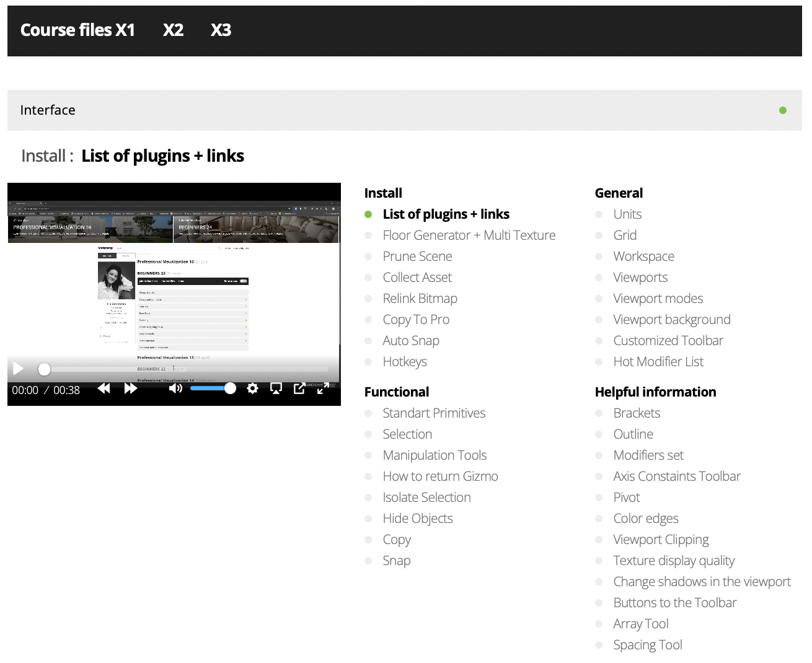Open the Hotkeys lesson under Install

(x=405, y=361)
